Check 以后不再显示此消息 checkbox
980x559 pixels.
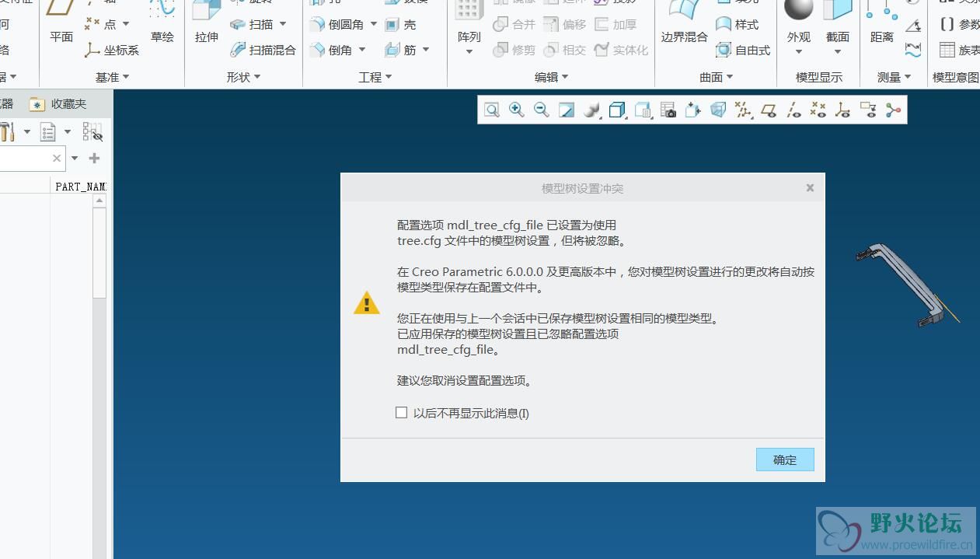coord(401,413)
